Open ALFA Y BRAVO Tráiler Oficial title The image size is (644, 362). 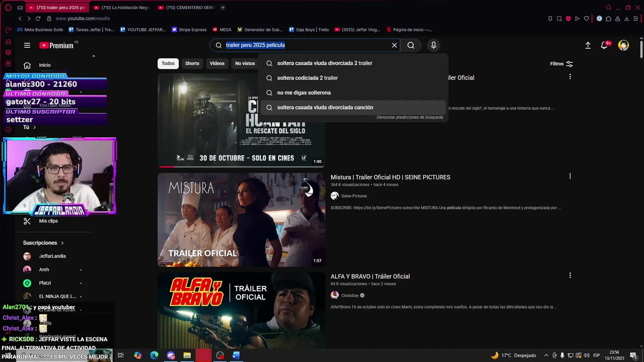370,277
